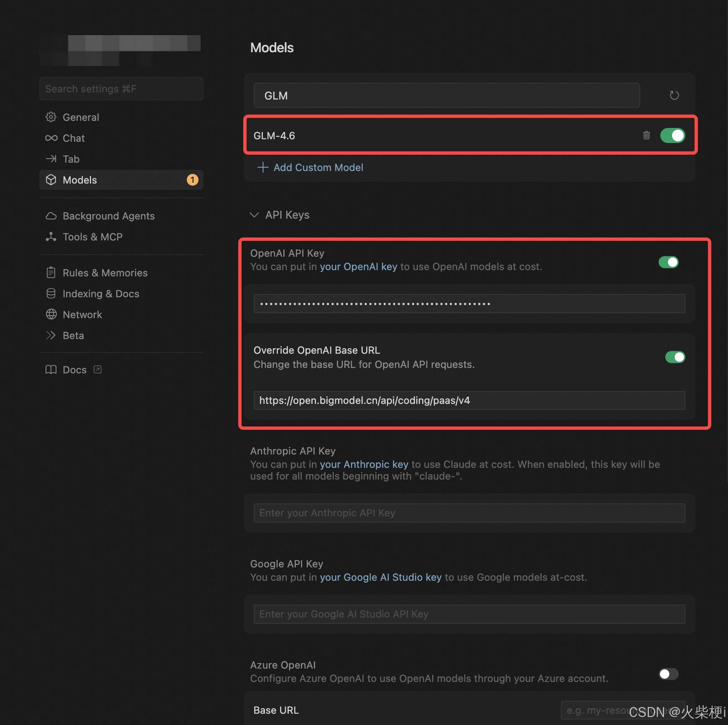Click the OpenAI base URL input field
728x725 pixels.
coord(469,401)
